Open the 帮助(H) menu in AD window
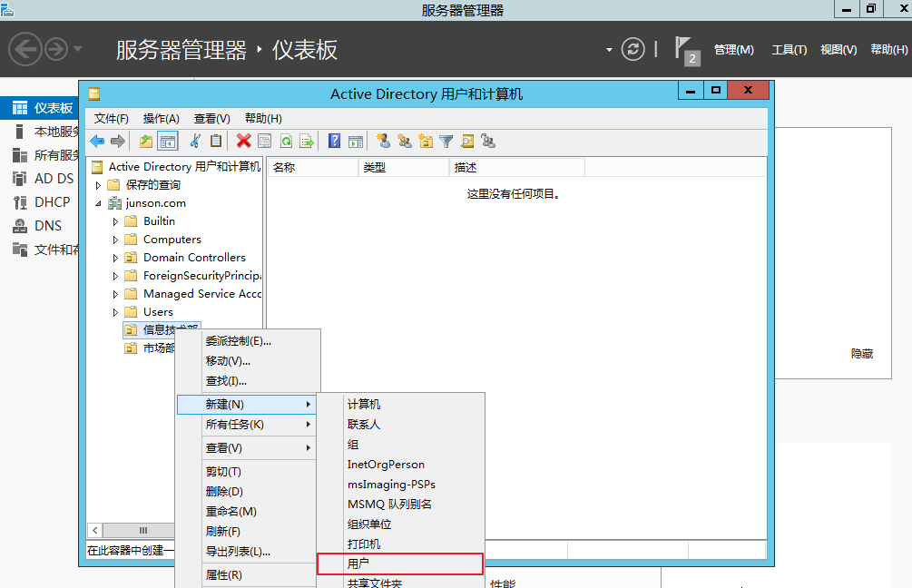This screenshot has height=588, width=912. tap(263, 119)
